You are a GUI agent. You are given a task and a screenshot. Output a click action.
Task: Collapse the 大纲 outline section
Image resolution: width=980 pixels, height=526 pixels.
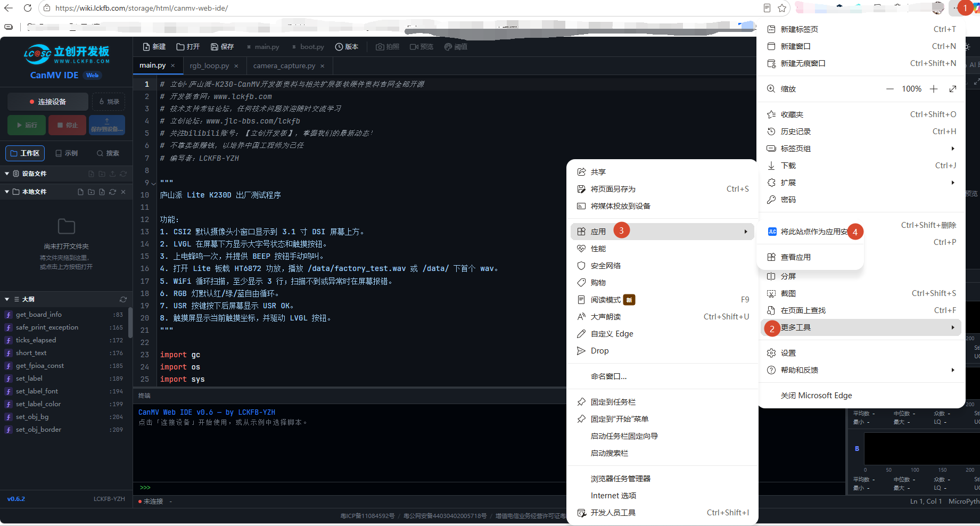click(7, 299)
